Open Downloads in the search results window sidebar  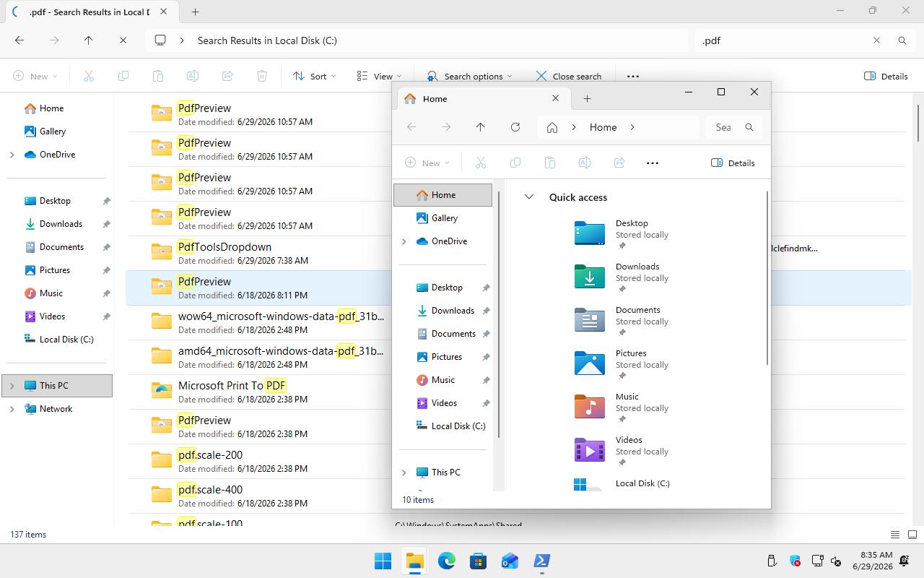58,224
